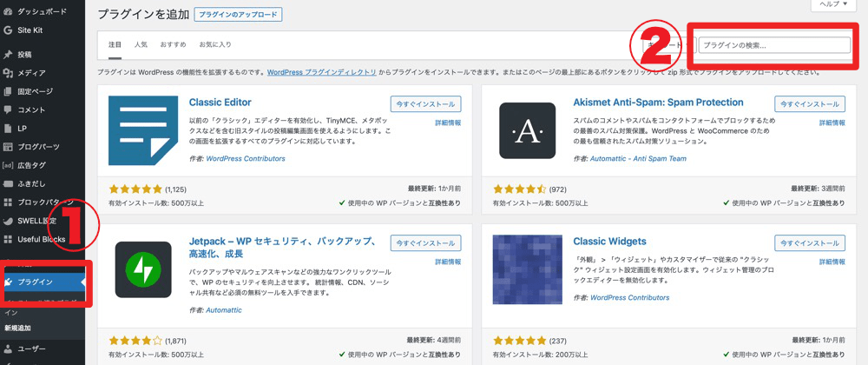The width and height of the screenshot is (868, 365).
Task: Install Classic Editor with 今すぐインストール
Action: click(425, 104)
